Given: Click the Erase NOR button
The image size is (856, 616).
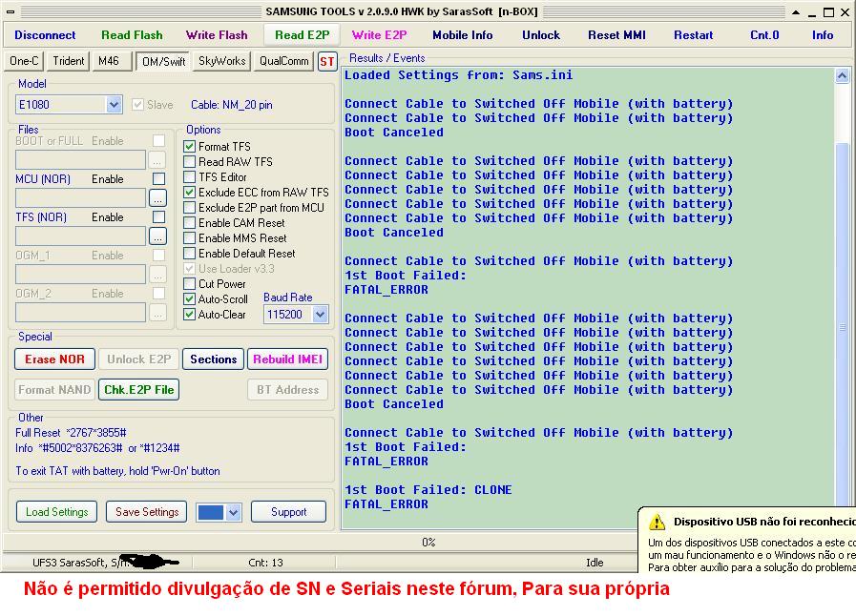Looking at the screenshot, I should (54, 359).
